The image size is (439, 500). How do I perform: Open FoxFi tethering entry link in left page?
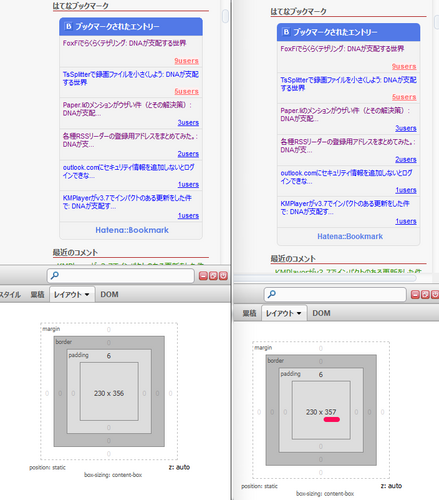point(124,43)
